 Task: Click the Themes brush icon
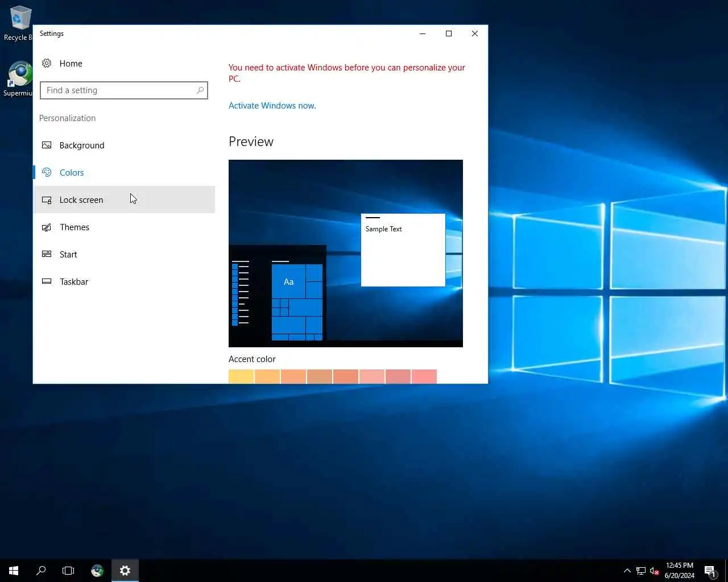[47, 227]
